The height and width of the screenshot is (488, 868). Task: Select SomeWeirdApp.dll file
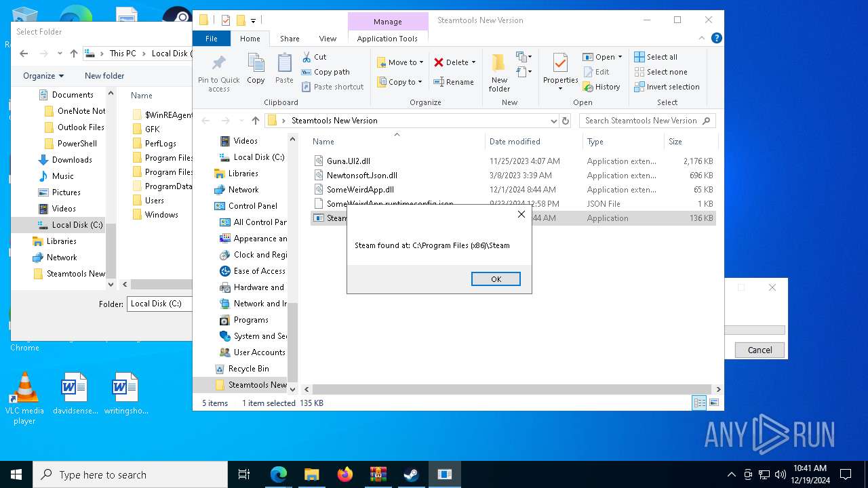click(360, 190)
